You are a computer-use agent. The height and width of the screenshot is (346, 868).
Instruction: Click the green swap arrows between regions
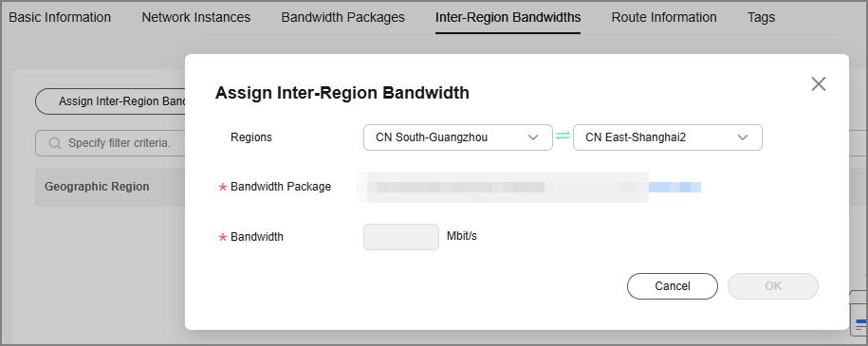point(563,137)
